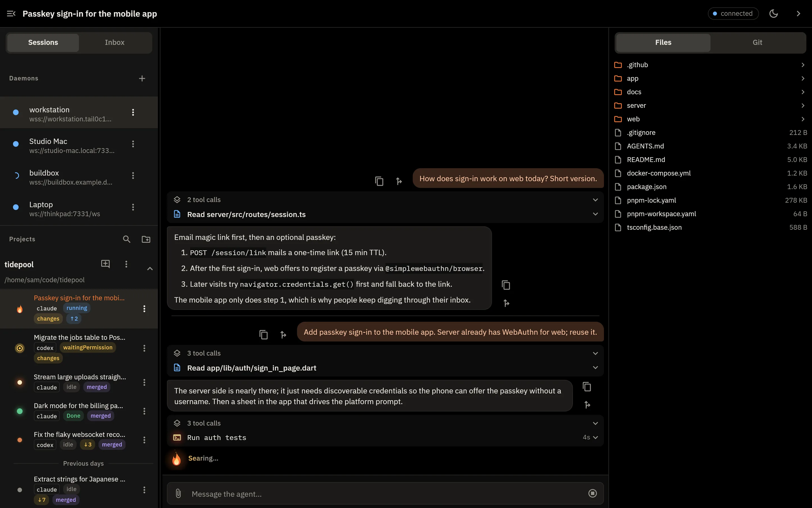Open Studio Mac daemon options menu
Image resolution: width=812 pixels, height=508 pixels.
point(133,144)
